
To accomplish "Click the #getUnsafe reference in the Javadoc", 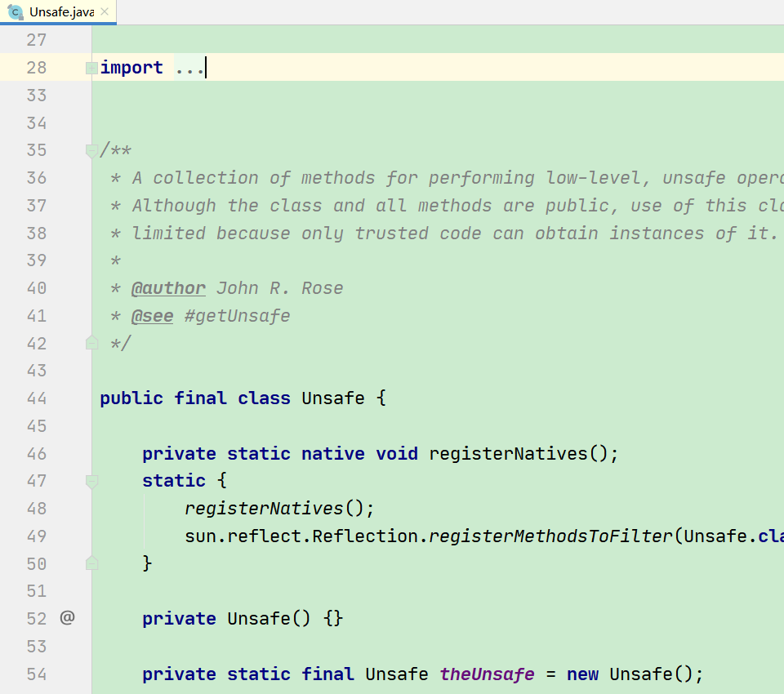I will (237, 315).
